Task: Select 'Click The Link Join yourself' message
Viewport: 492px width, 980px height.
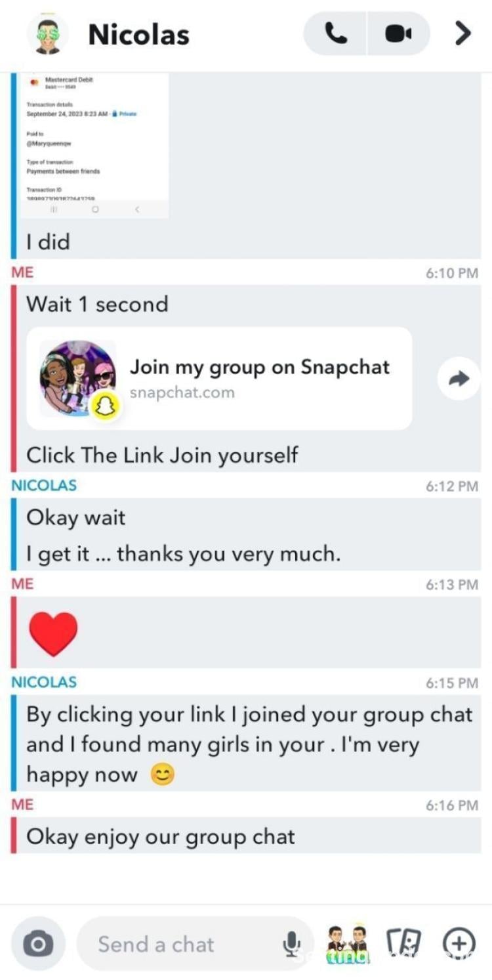Action: coord(162,454)
